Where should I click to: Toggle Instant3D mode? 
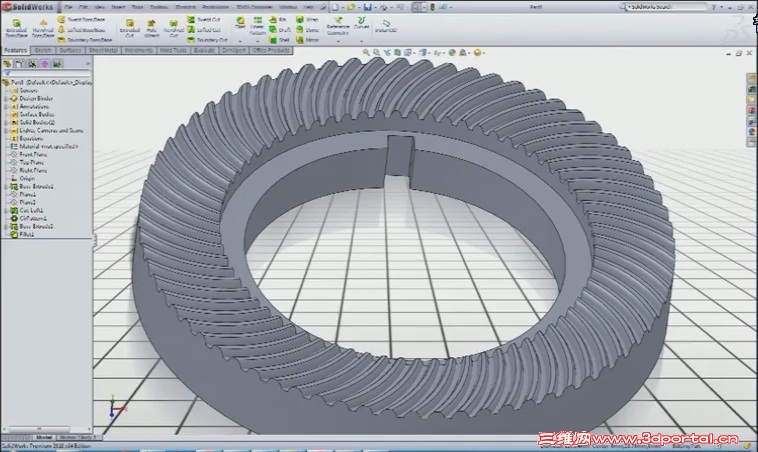point(386,26)
